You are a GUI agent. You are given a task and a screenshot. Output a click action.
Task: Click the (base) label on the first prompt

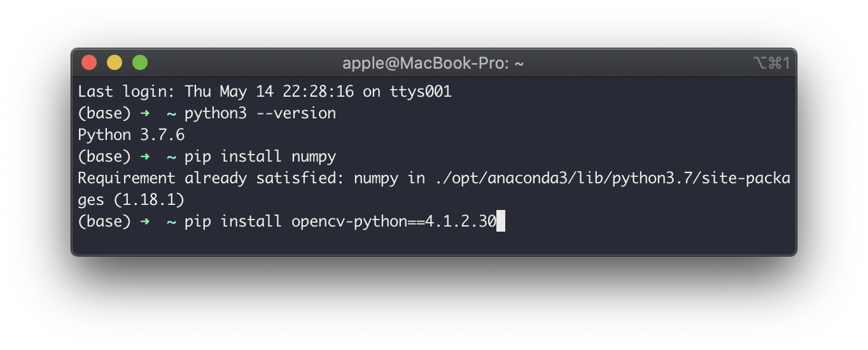[x=104, y=113]
